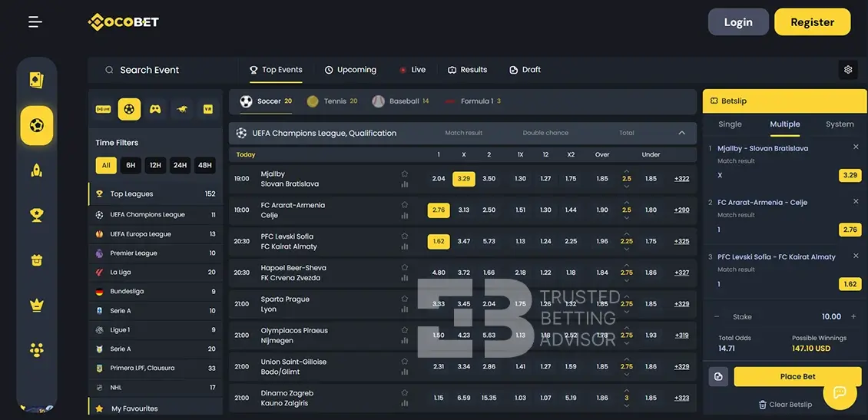Click the betslip share icon button
The height and width of the screenshot is (420, 868).
[718, 377]
